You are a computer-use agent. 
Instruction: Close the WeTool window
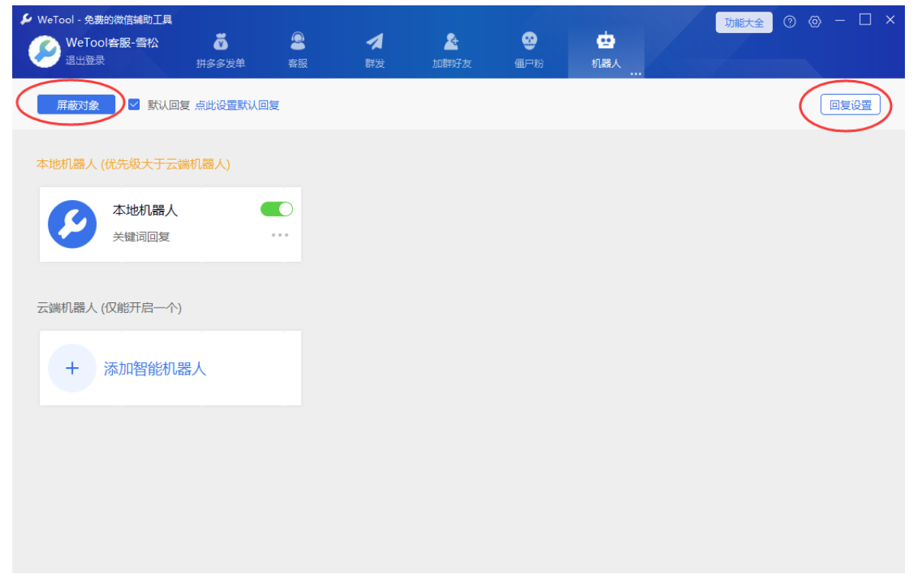890,20
